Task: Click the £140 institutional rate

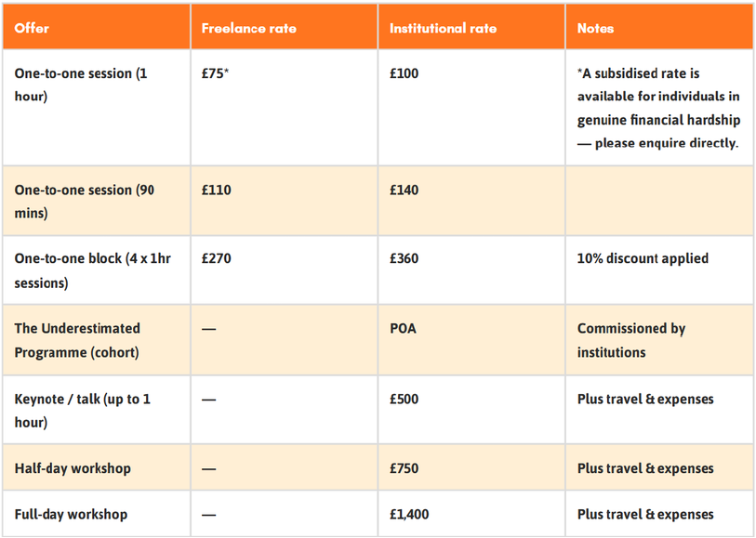Action: [405, 190]
